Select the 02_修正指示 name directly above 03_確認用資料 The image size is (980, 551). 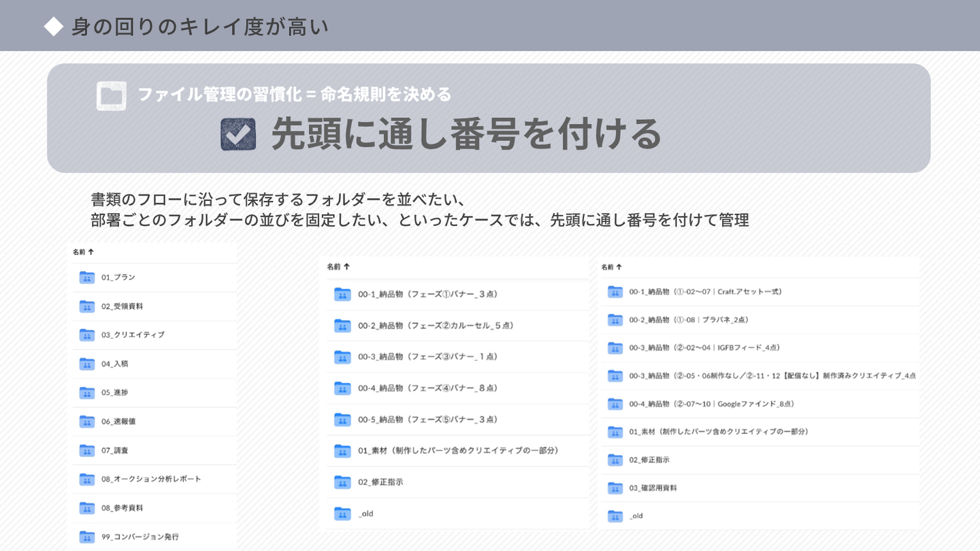pyautogui.click(x=649, y=460)
